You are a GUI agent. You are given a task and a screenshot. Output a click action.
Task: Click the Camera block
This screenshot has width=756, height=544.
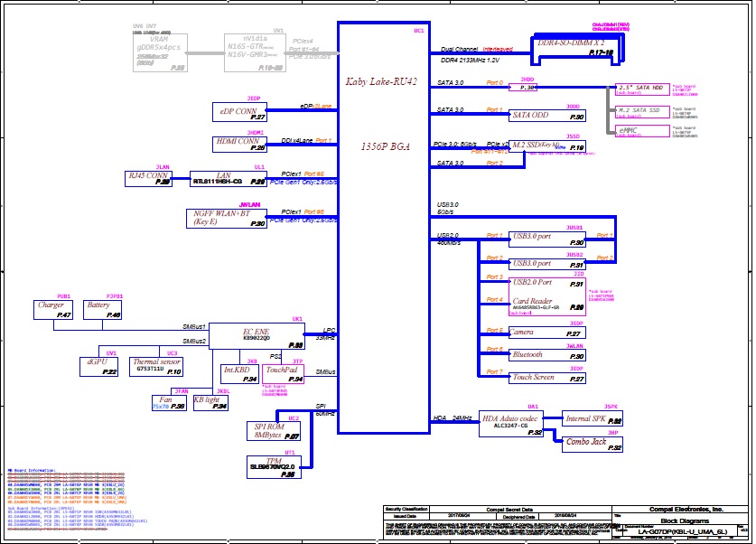[547, 333]
